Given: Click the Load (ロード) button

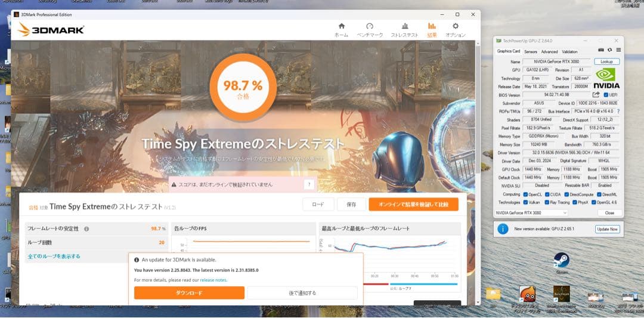Looking at the screenshot, I should (318, 204).
